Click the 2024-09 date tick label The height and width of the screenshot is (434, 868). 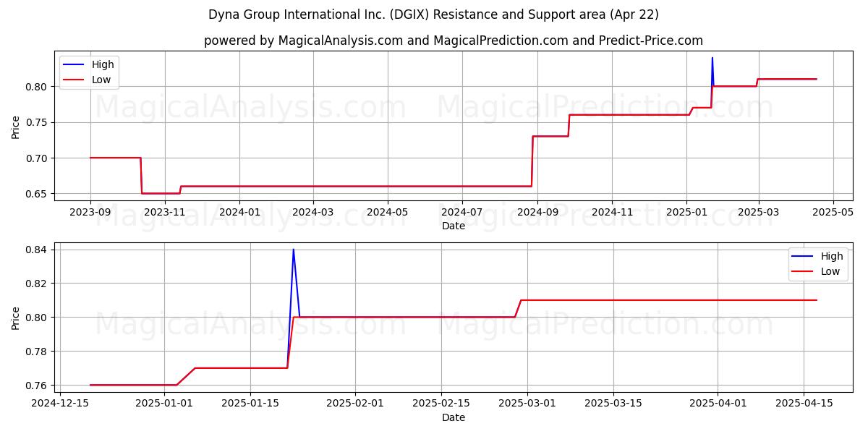pos(537,213)
